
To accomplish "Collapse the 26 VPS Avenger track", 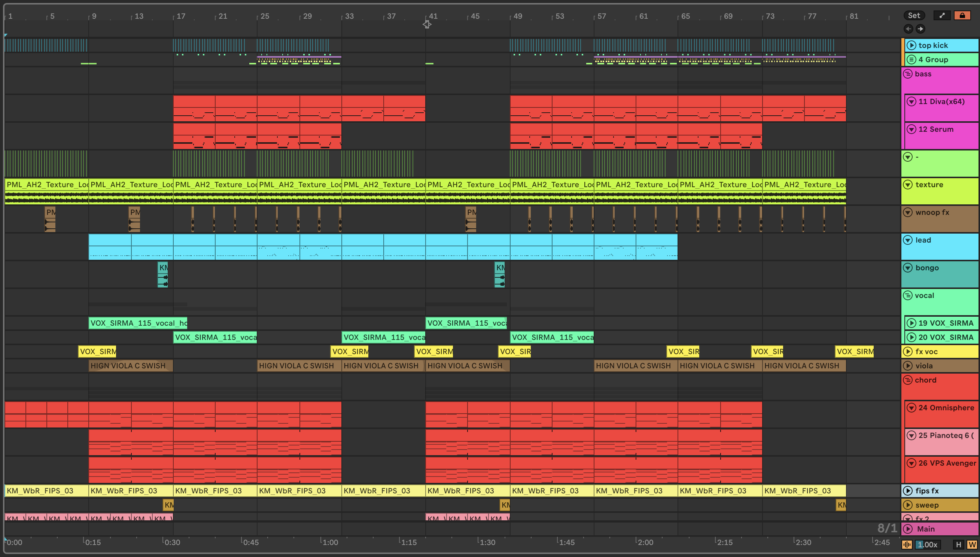I will pyautogui.click(x=911, y=463).
